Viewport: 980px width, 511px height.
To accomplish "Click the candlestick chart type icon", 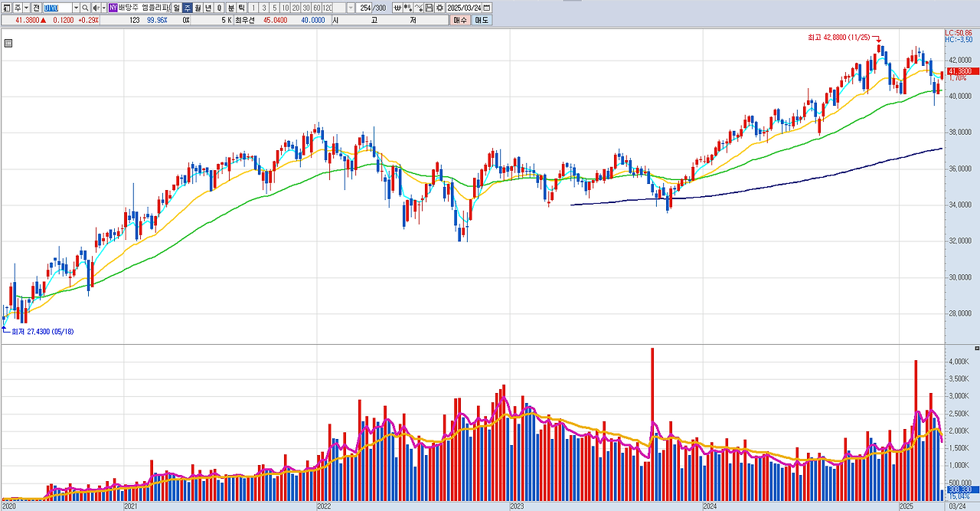I will [407, 8].
